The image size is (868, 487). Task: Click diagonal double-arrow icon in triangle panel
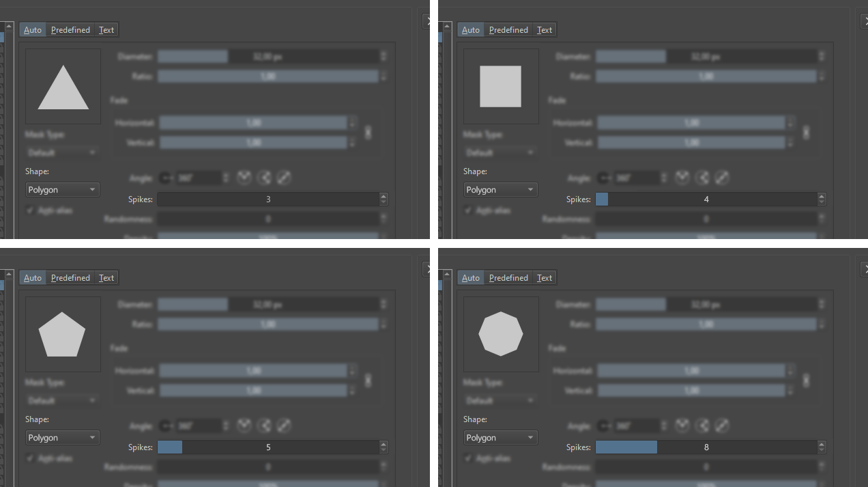(285, 178)
